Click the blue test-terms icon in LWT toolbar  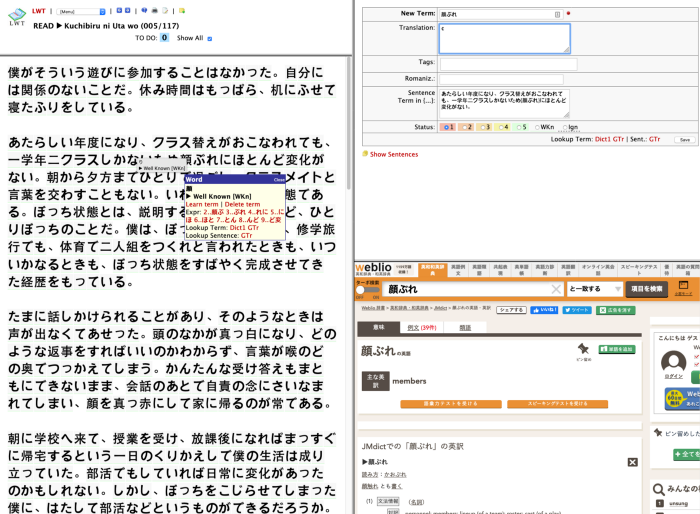coord(144,11)
